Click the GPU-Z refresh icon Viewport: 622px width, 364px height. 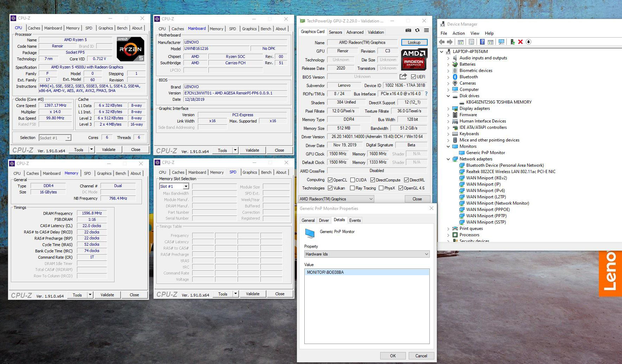(x=417, y=31)
